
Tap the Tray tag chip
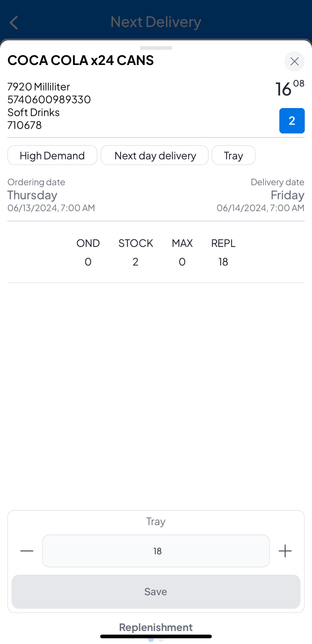(233, 155)
